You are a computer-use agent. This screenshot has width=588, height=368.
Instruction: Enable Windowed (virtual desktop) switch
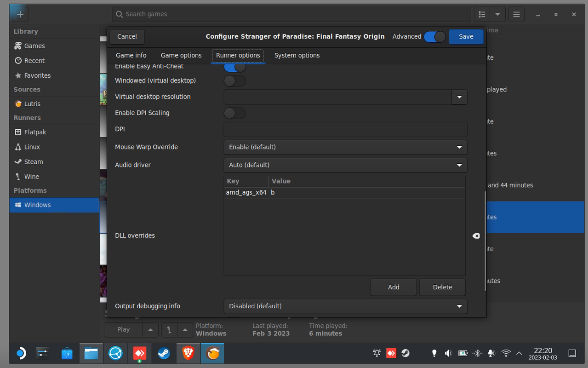235,81
